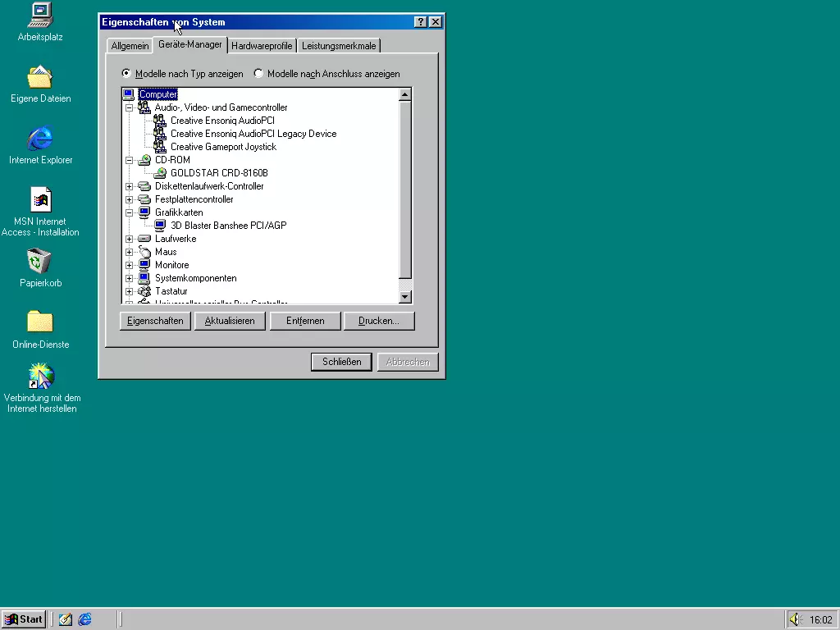Select the Computer root label
Viewport: 840px width, 630px height.
[x=158, y=94]
